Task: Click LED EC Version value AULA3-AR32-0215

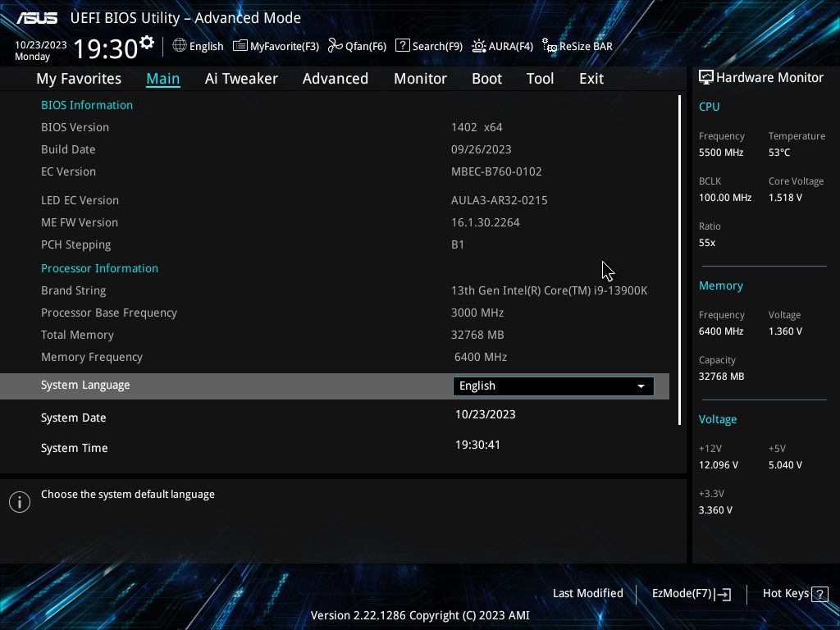Action: [500, 200]
